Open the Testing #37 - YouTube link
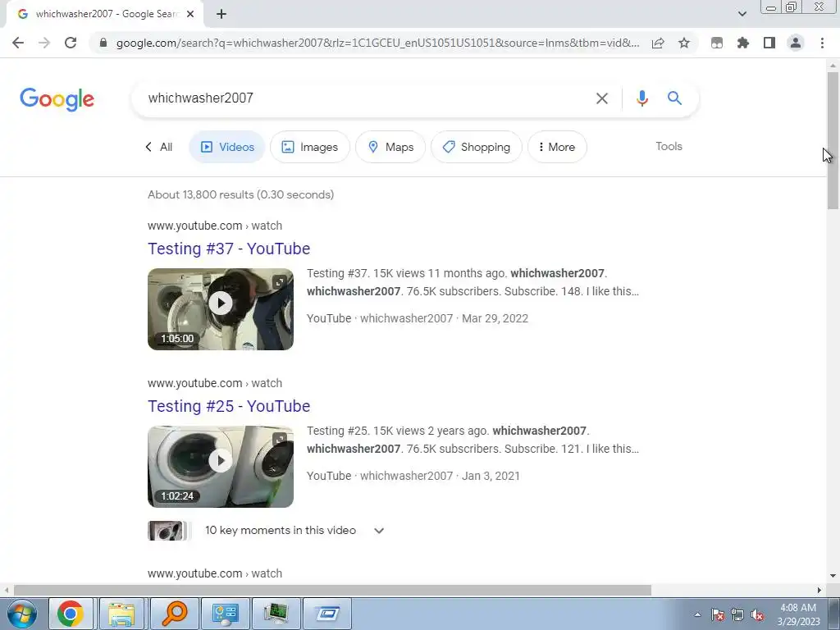The width and height of the screenshot is (840, 630). 229,249
